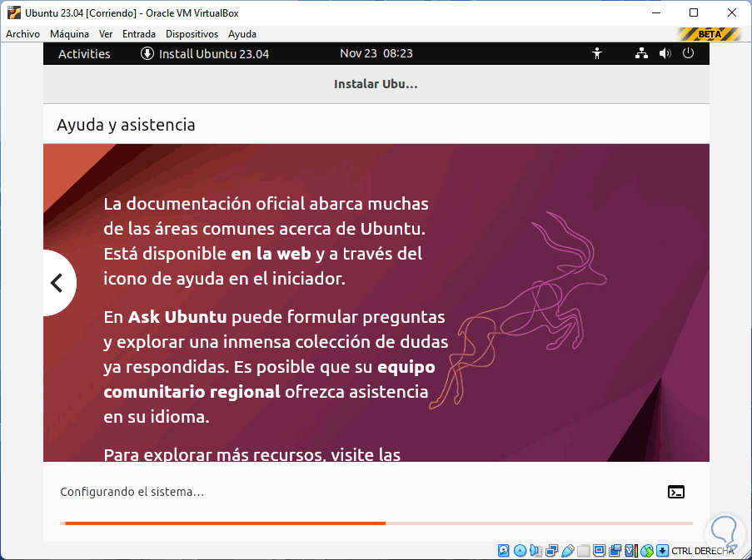This screenshot has height=560, width=752.
Task: Click Install Ubuntu 23.04 app indicator
Action: pyautogui.click(x=205, y=53)
